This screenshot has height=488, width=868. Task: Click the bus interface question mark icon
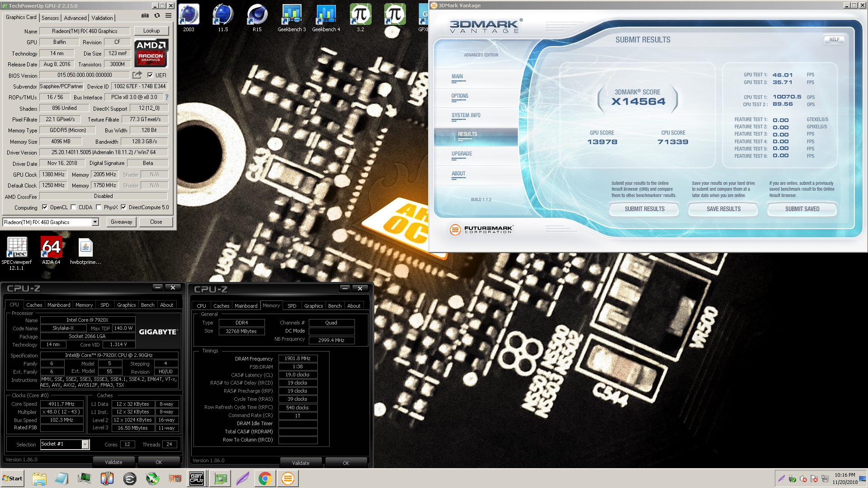pyautogui.click(x=167, y=97)
